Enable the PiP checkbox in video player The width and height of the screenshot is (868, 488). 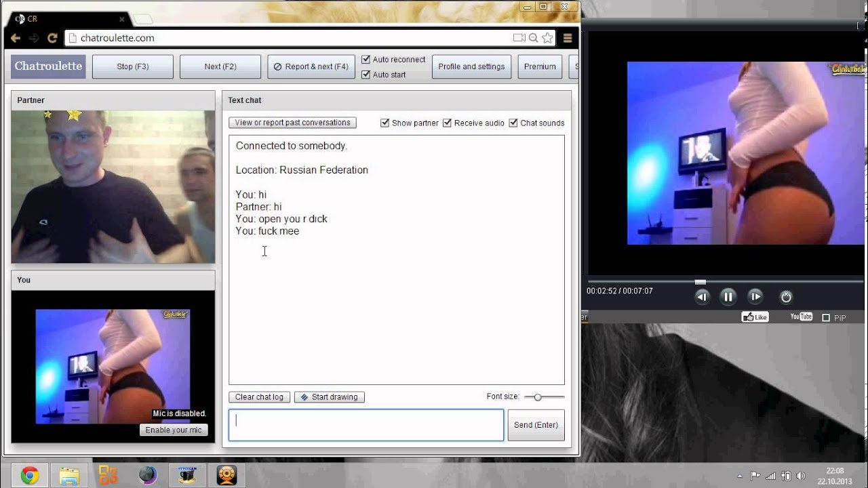point(826,318)
